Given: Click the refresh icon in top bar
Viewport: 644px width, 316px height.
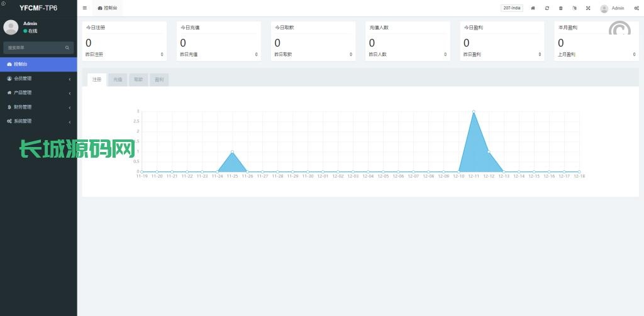Looking at the screenshot, I should click(547, 8).
